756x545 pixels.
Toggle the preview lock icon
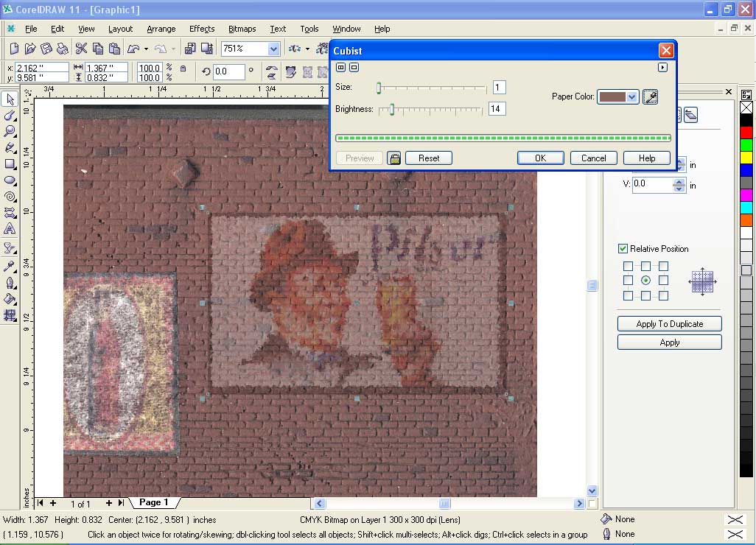pyautogui.click(x=394, y=158)
